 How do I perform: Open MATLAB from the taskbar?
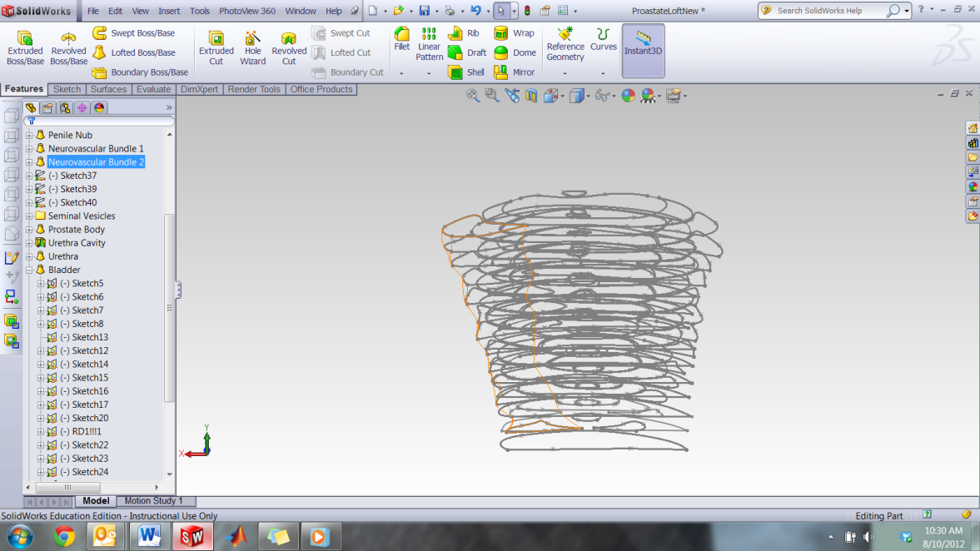tap(236, 536)
